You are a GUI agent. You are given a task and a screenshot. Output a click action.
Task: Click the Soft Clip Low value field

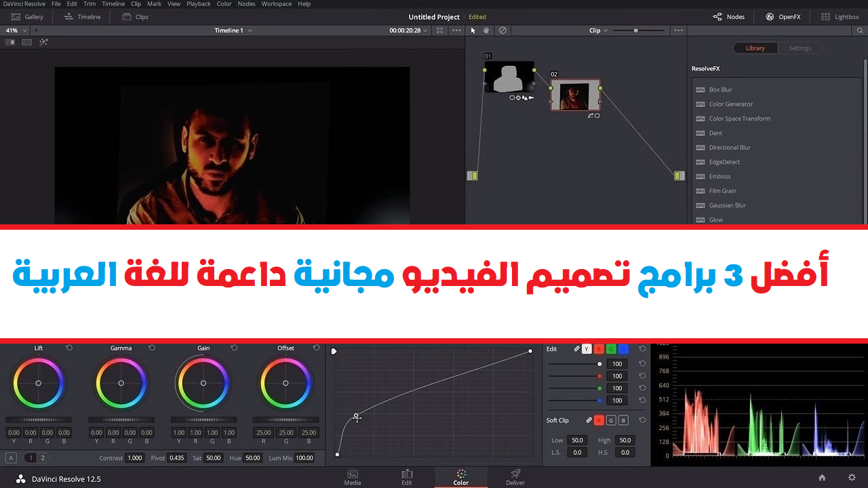[x=577, y=440]
